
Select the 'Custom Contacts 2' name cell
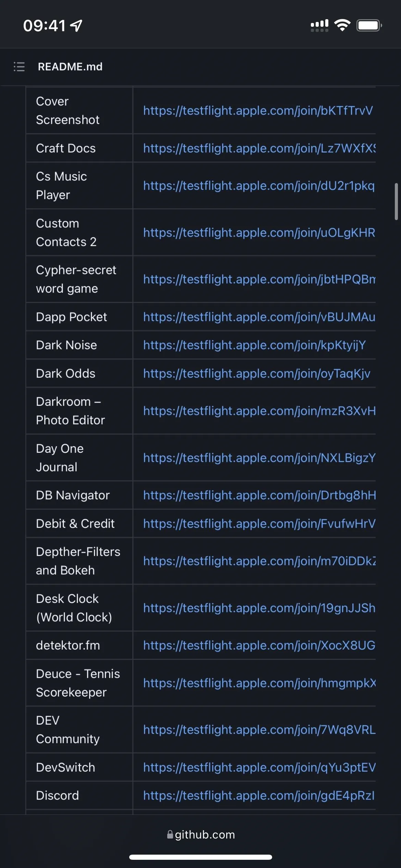click(79, 232)
